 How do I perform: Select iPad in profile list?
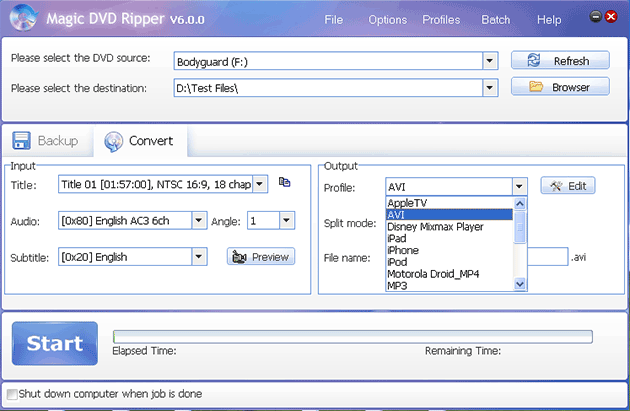coord(449,238)
